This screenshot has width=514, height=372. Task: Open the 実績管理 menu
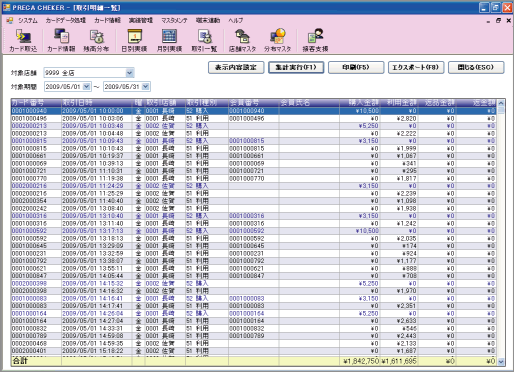(141, 20)
